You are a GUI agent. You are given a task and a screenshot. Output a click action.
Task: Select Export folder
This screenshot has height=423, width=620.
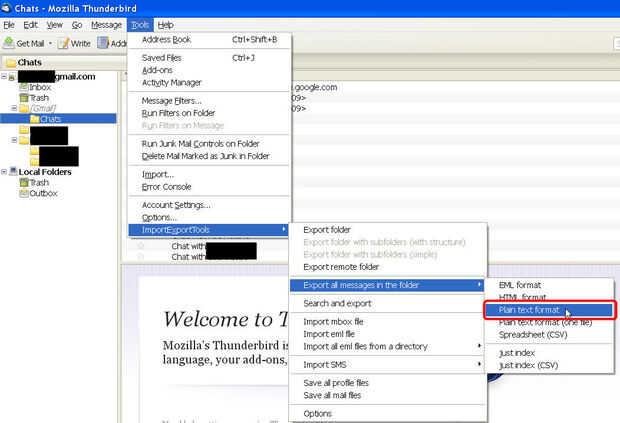pyautogui.click(x=388, y=230)
